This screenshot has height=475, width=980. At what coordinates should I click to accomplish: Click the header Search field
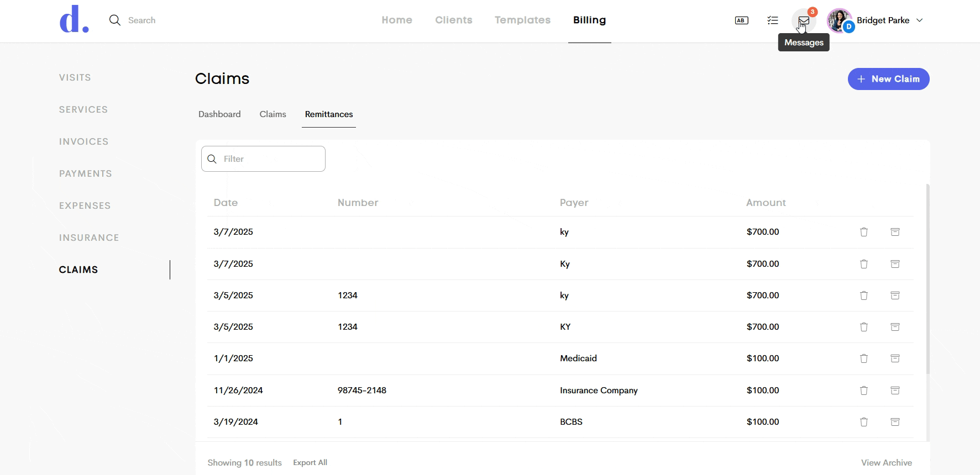tap(142, 20)
